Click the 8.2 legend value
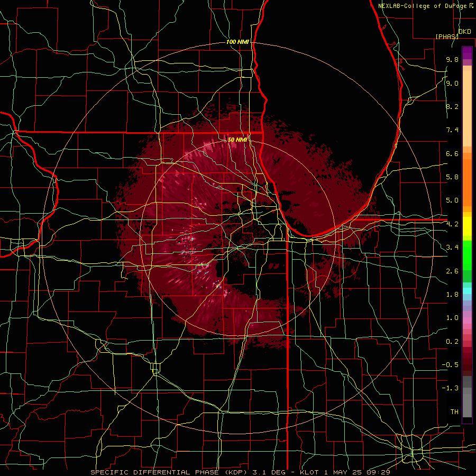 [x=452, y=107]
